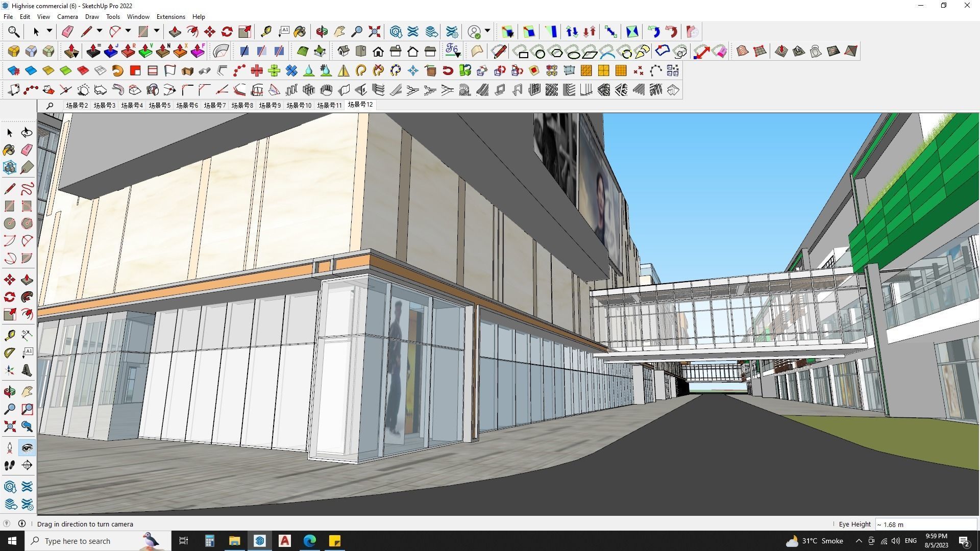Open the user account dropdown arrow
This screenshot has height=551, width=980.
(x=487, y=31)
